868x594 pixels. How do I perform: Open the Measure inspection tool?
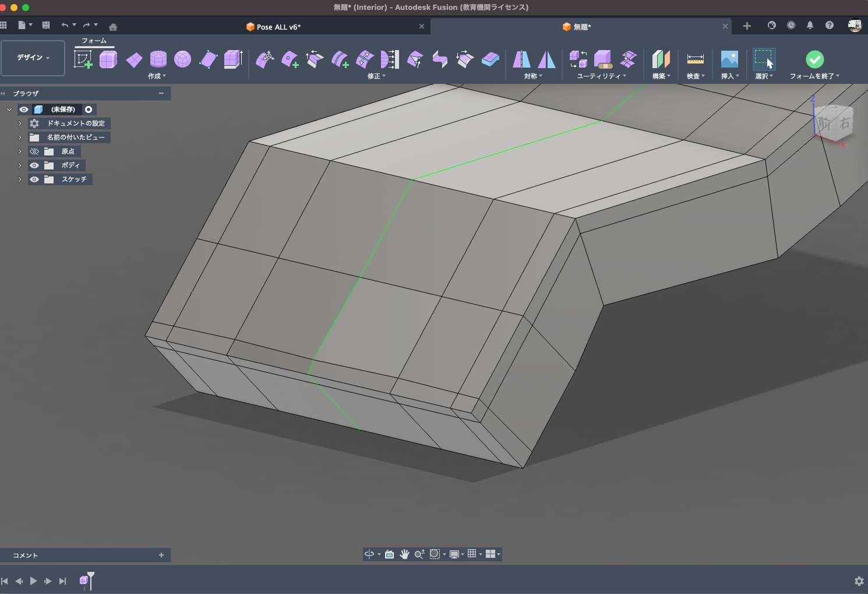click(695, 59)
